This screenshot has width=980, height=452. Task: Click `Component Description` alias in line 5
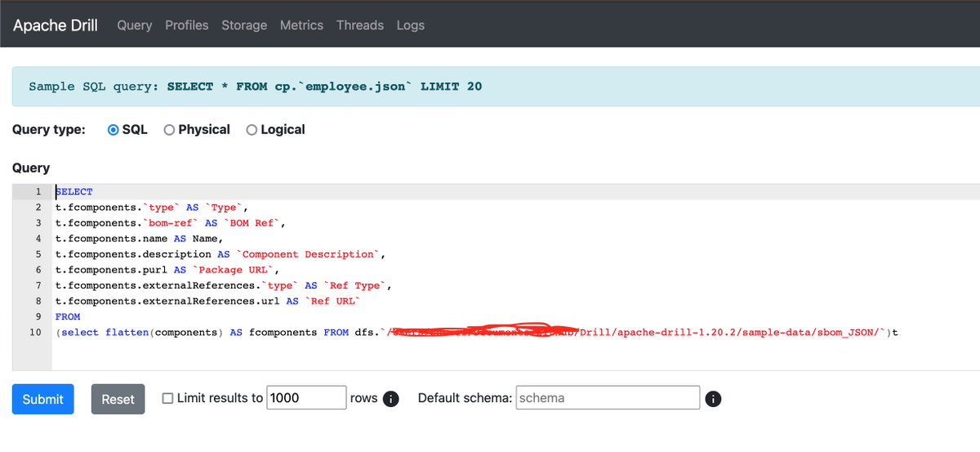pos(308,254)
